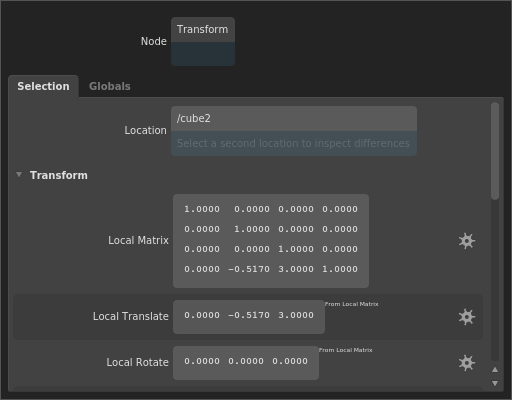Click the empty scrollbar track below thumb
512x400 pixels.
click(495, 280)
